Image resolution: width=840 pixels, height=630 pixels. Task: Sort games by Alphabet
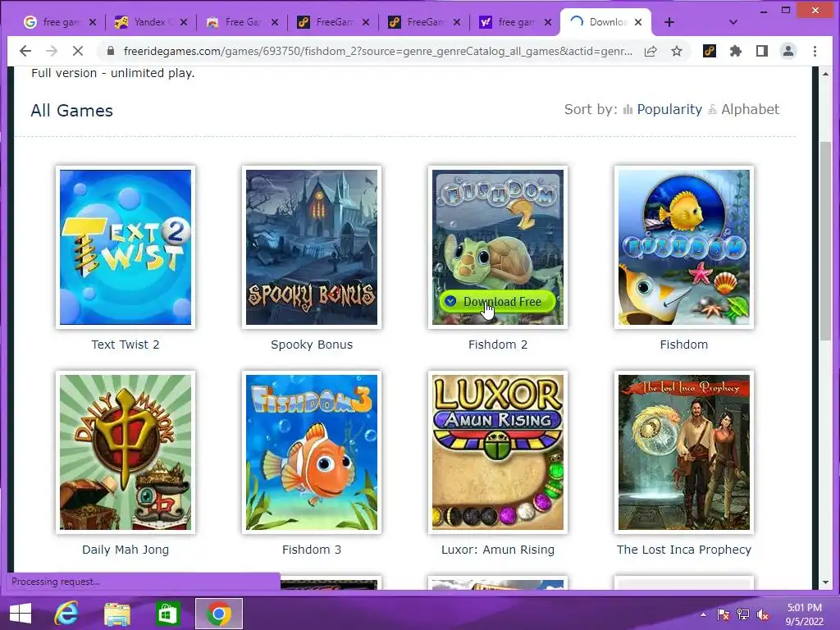point(750,109)
